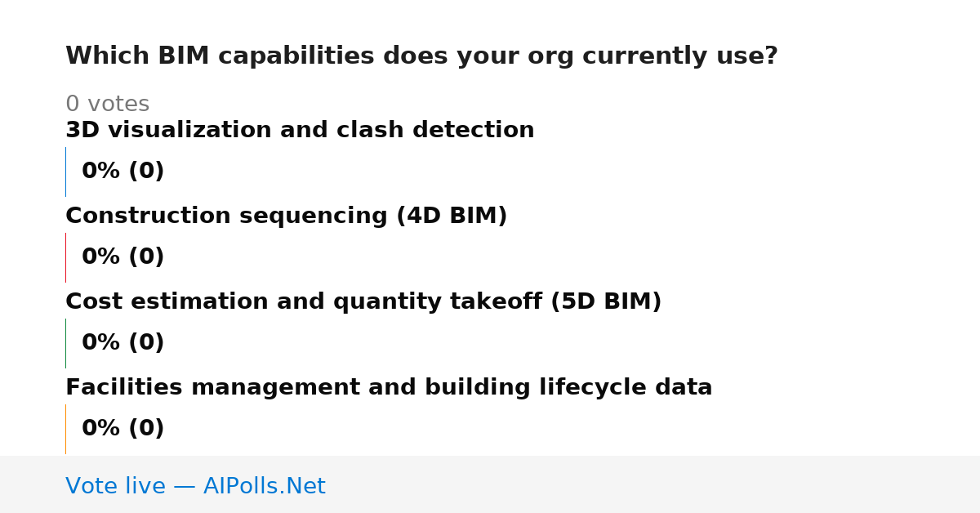Click the (4D BIM) text in second option
The height and width of the screenshot is (513, 980).
point(452,216)
